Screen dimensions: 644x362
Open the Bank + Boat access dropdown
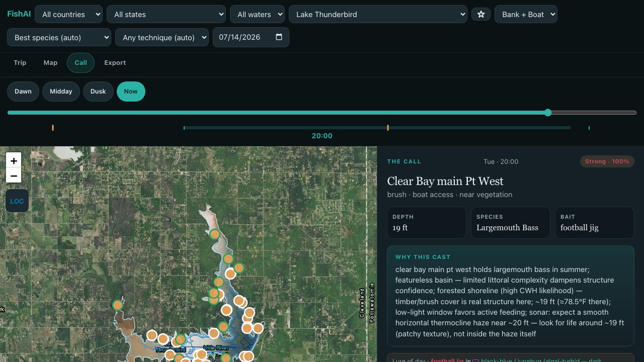click(x=526, y=14)
